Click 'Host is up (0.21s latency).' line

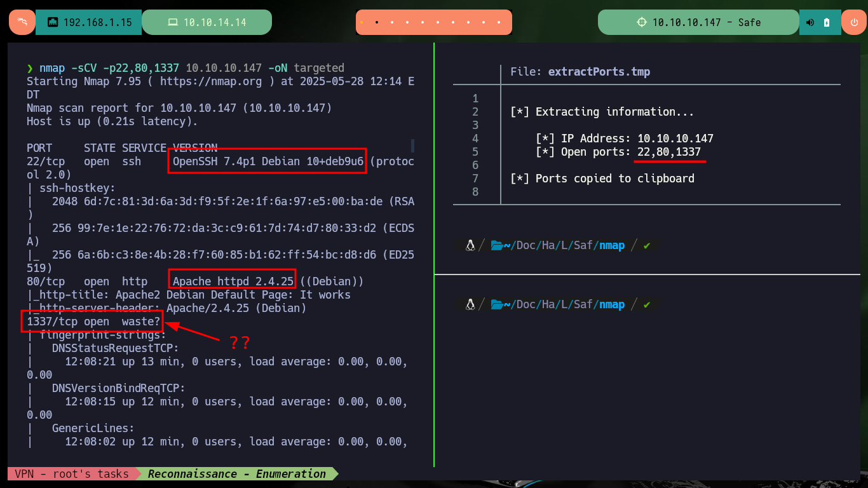pyautogui.click(x=112, y=121)
